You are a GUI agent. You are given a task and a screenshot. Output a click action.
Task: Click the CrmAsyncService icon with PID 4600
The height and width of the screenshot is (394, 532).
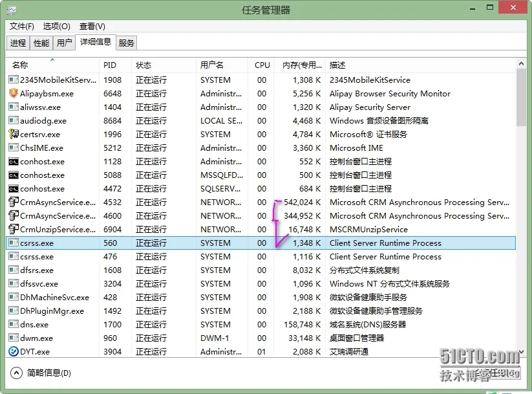(14, 215)
